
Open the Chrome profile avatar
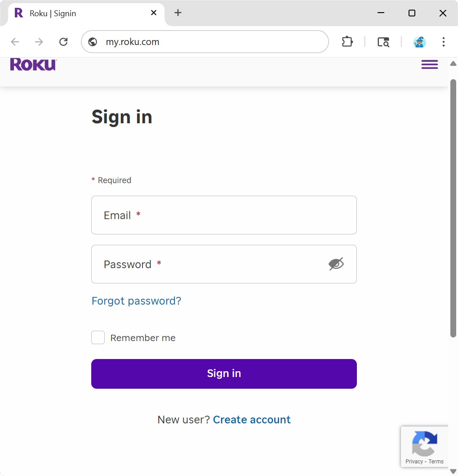tap(419, 42)
